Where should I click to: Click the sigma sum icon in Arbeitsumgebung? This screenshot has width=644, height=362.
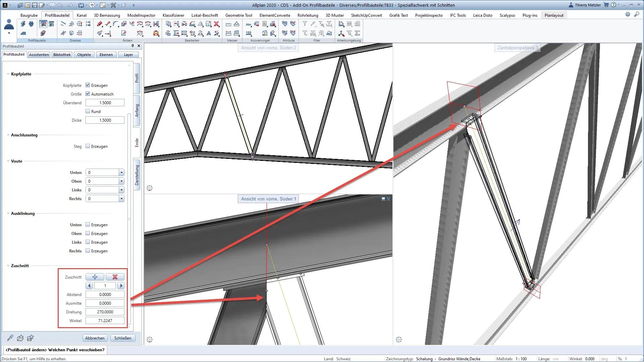(x=357, y=33)
